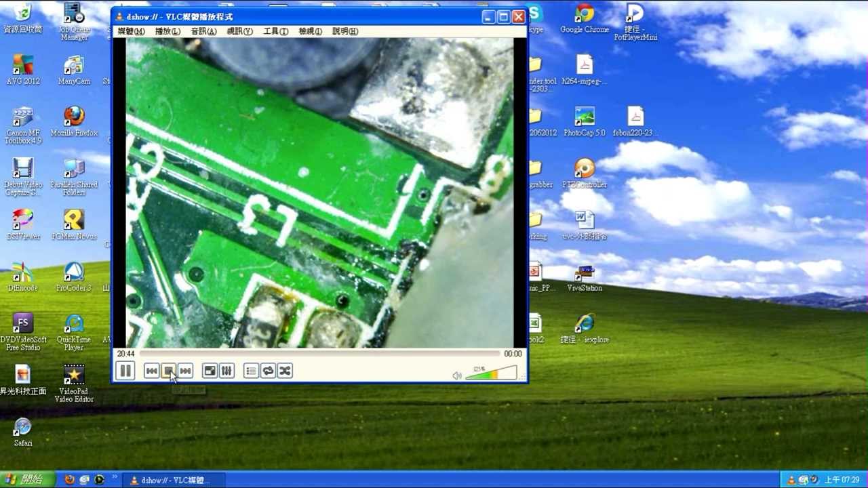Select the h264-mjpeg PDF file icon
The width and height of the screenshot is (868, 488).
point(585,70)
